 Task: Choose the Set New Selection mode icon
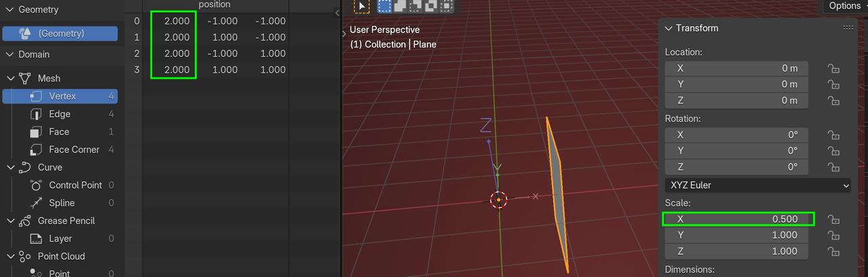(384, 6)
